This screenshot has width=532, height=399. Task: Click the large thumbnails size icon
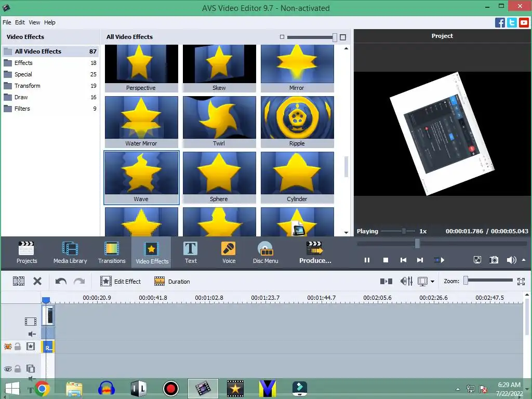tap(343, 37)
